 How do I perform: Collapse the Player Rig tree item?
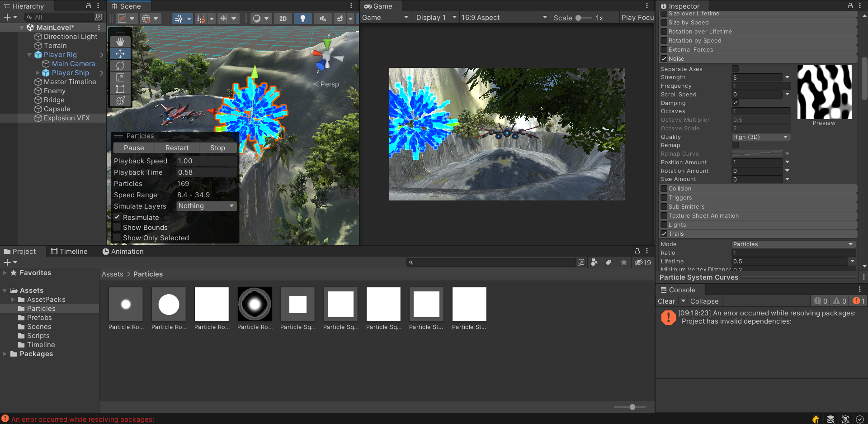(30, 55)
